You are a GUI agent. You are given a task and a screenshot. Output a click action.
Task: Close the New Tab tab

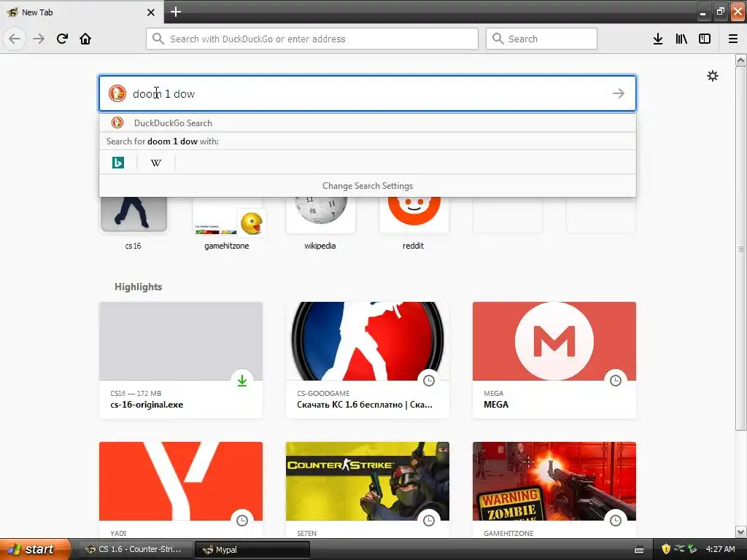[x=151, y=12]
